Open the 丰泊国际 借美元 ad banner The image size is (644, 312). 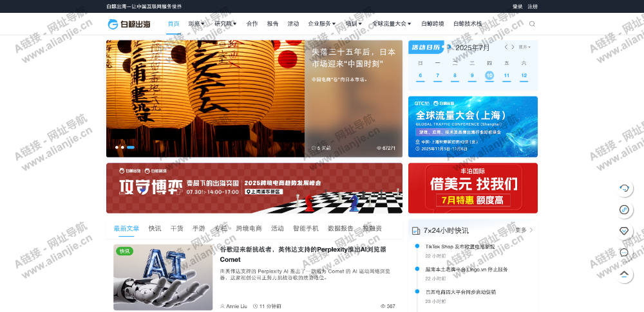click(473, 188)
